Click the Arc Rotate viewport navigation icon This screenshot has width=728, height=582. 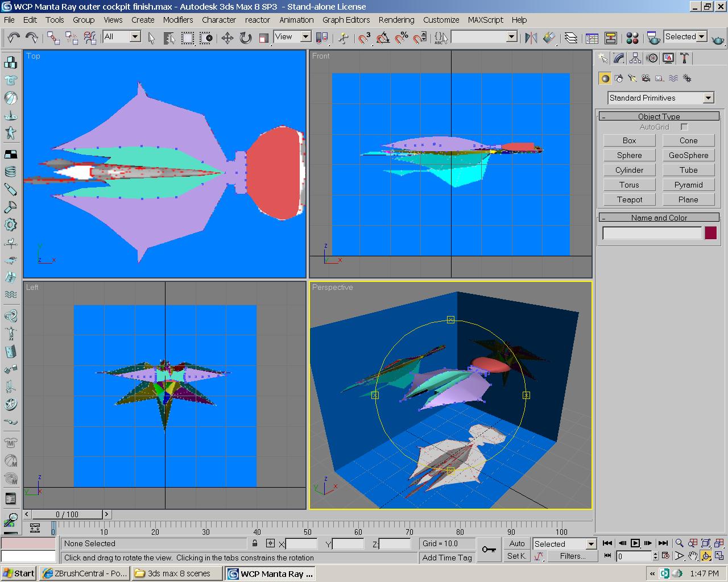[x=706, y=556]
